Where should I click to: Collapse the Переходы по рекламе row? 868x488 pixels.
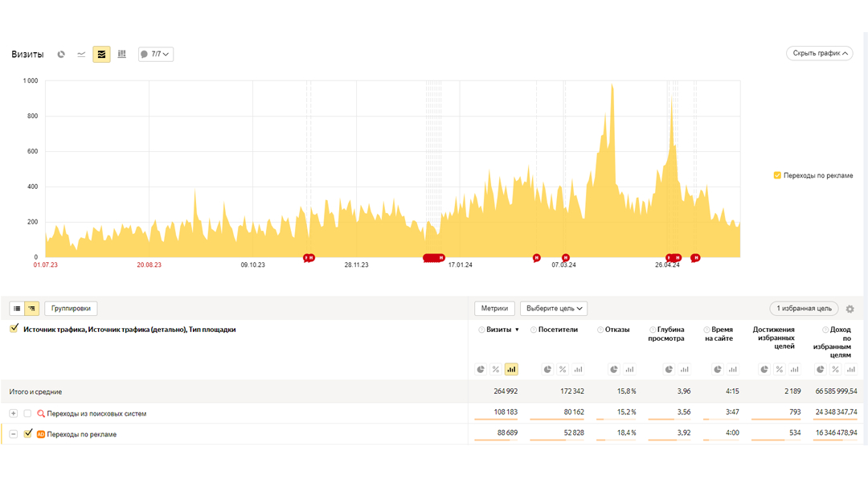14,434
